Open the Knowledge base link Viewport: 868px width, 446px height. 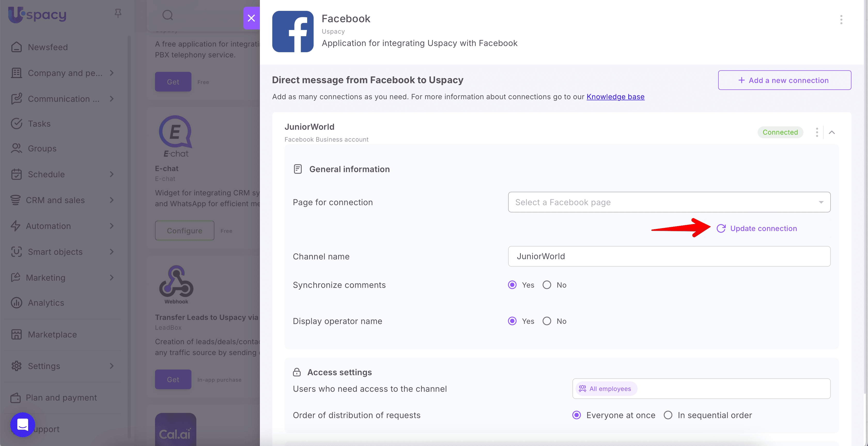point(615,97)
